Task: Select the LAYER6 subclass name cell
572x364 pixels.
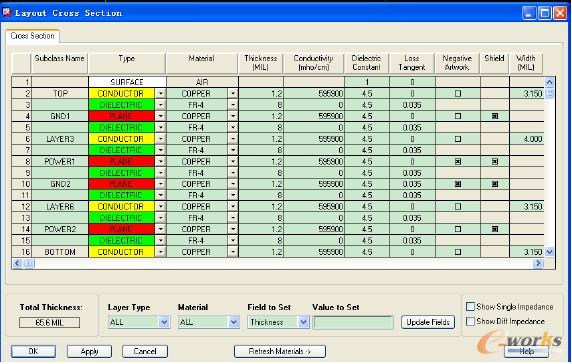Action: point(60,207)
